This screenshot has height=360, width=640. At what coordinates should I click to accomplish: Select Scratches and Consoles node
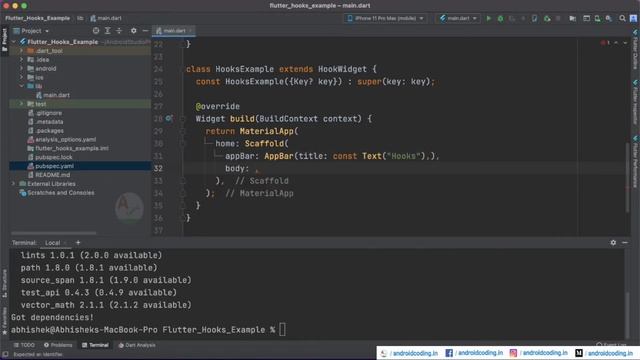coord(57,193)
